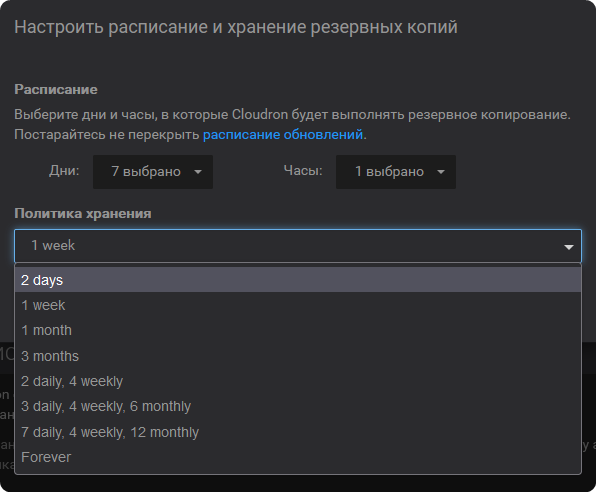
Task: Click the caret arrow in the Дни selector
Action: 198,172
